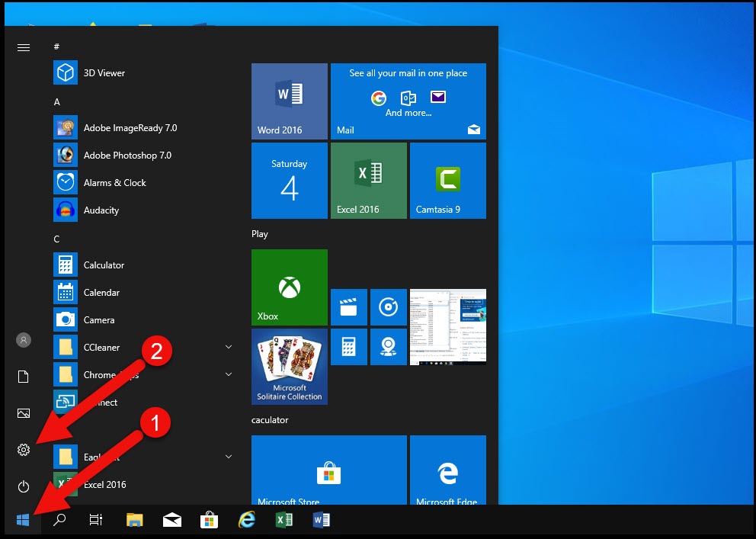
Task: Collapse the Excel 2016 neighboring Eagle folder chevron
Action: [x=227, y=457]
